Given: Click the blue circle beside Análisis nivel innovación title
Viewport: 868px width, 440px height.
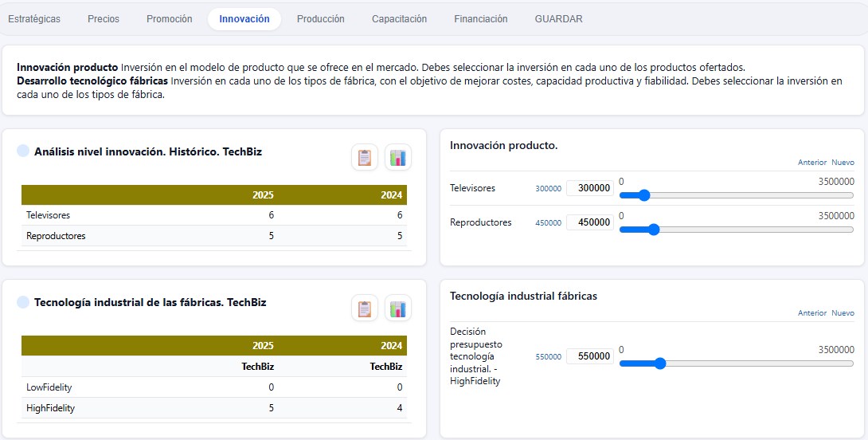Looking at the screenshot, I should click(x=23, y=151).
